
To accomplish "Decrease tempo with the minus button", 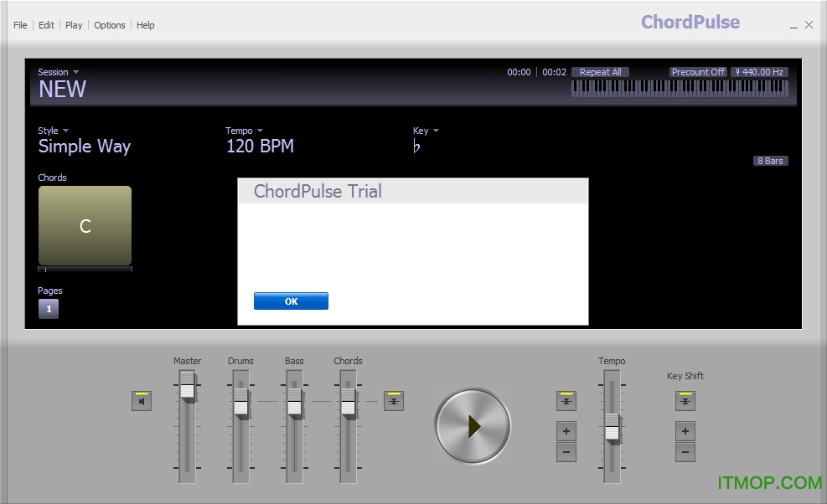I will tap(566, 453).
